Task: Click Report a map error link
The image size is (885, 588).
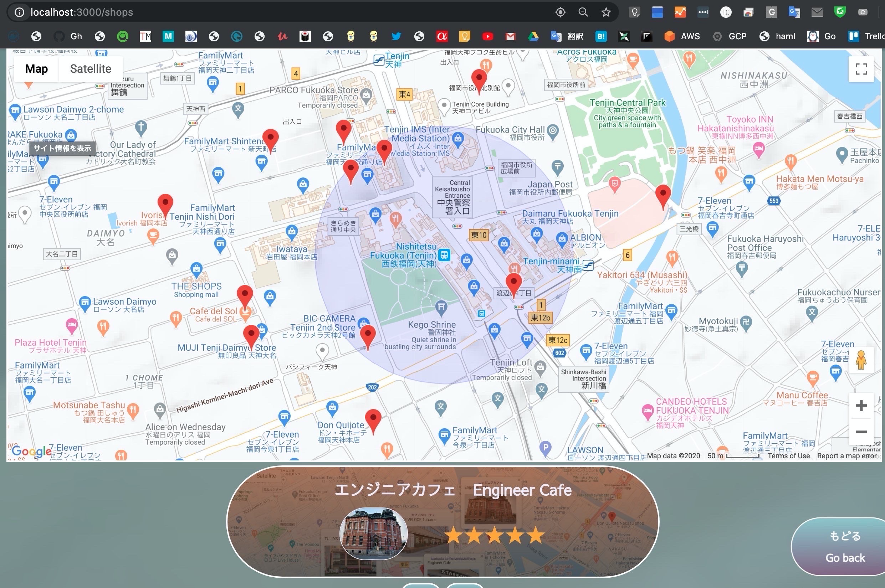Action: [846, 456]
